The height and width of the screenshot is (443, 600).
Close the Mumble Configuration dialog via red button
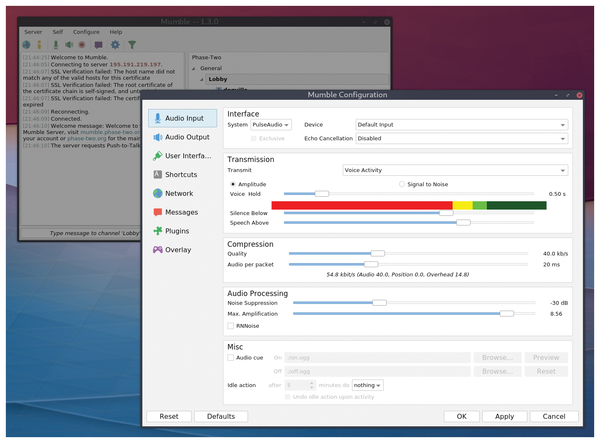pyautogui.click(x=579, y=95)
